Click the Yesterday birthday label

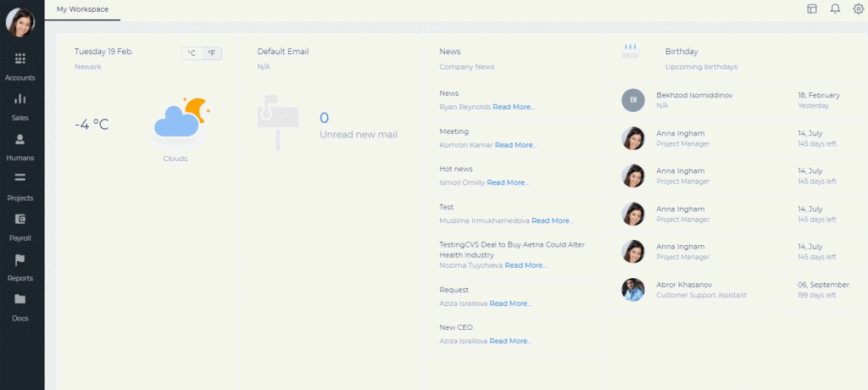(x=814, y=106)
